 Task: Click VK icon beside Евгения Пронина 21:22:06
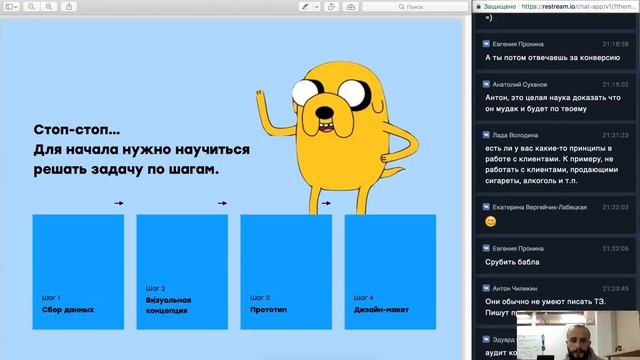(486, 248)
